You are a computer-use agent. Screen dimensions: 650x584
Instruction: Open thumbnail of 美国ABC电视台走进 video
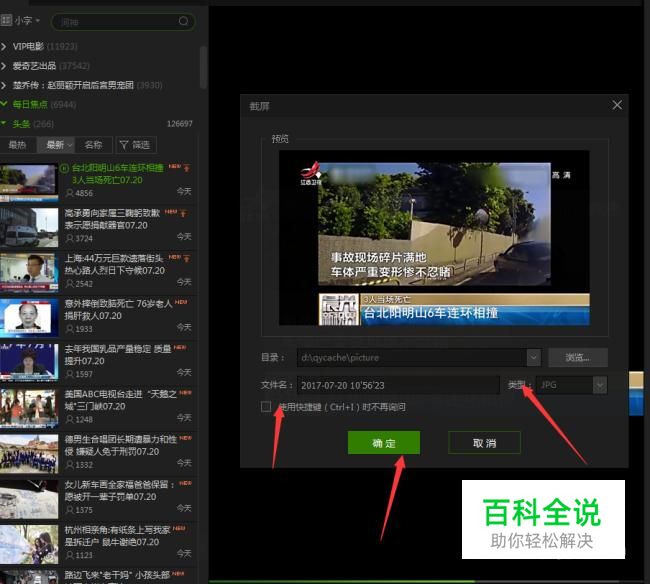click(x=29, y=408)
